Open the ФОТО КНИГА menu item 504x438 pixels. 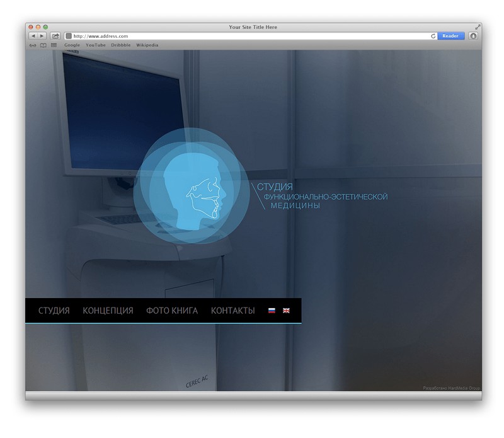[172, 311]
